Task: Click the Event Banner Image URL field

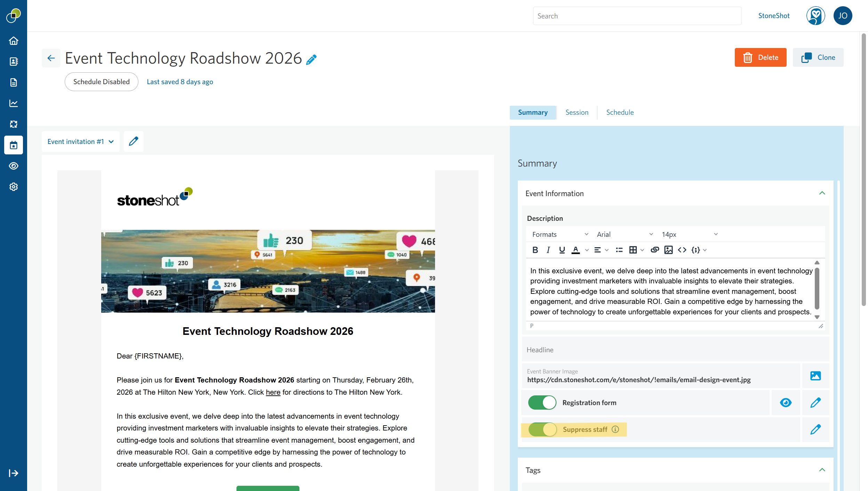Action: [661, 376]
